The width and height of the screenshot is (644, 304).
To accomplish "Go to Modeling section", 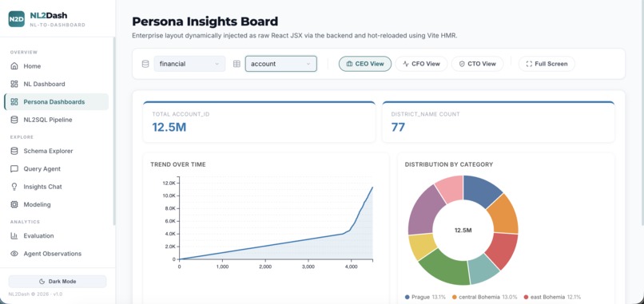I will click(57, 204).
